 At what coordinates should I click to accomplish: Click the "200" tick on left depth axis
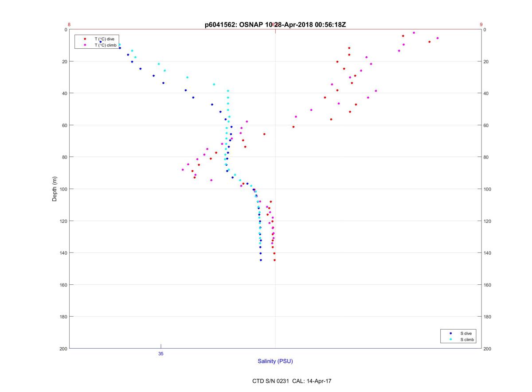click(63, 349)
